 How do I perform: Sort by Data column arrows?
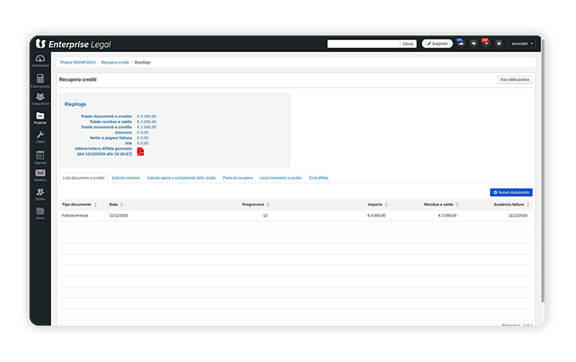(122, 205)
